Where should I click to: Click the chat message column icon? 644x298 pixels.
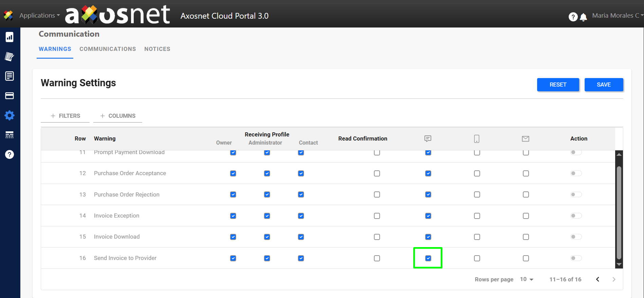tap(428, 138)
